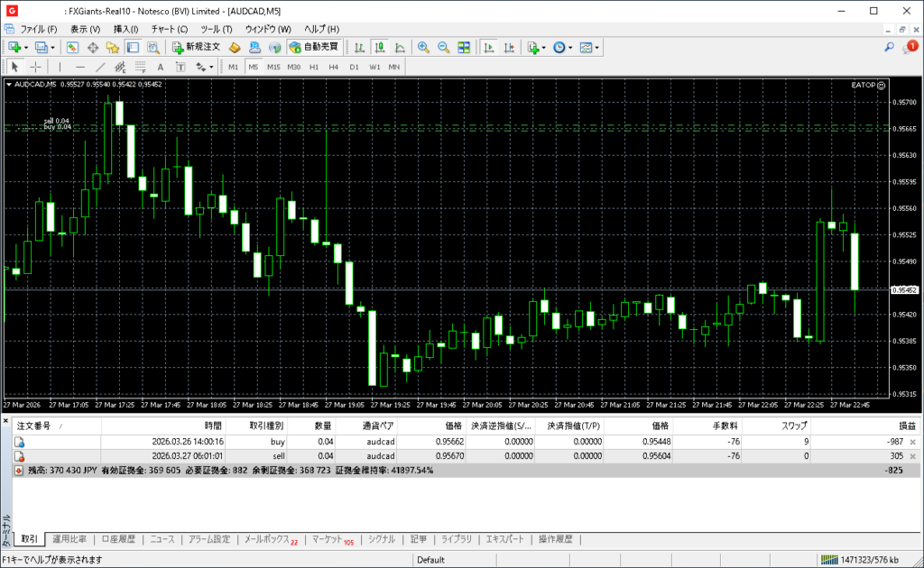The image size is (924, 568).
Task: Select the text label tool (A)
Action: (x=161, y=67)
